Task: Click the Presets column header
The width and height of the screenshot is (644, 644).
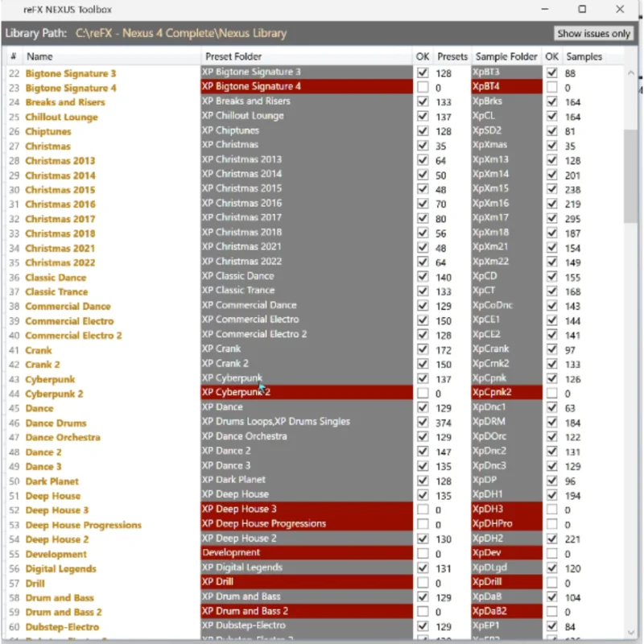Action: coord(452,56)
